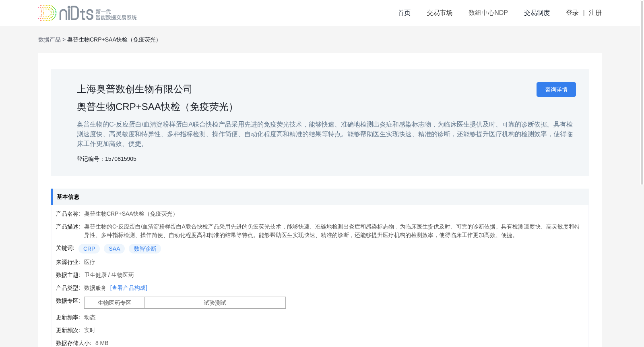Click the registration number 1570815905
The image size is (644, 347).
click(x=121, y=159)
